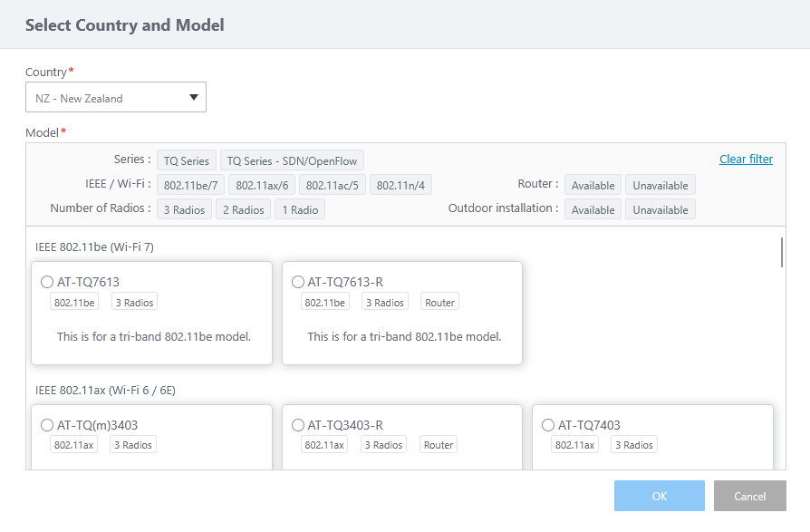Choose the AT-TQ3403-R model radio
Image resolution: width=810 pixels, height=532 pixels.
pyautogui.click(x=297, y=424)
